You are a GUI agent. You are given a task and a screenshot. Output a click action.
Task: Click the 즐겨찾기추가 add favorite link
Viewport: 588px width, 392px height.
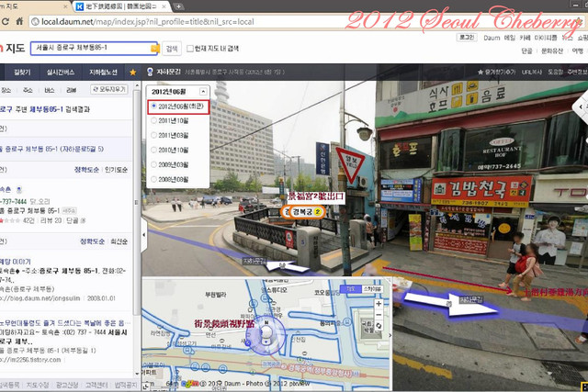point(496,72)
